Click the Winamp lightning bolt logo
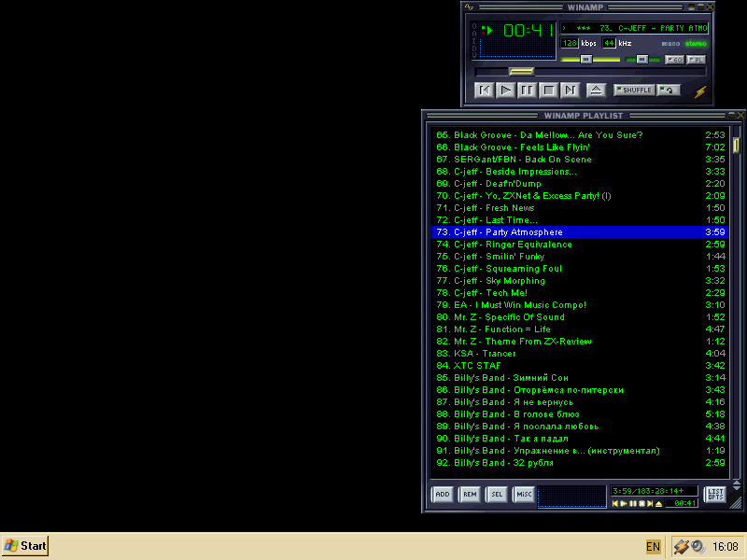The height and width of the screenshot is (560, 747). 700,91
